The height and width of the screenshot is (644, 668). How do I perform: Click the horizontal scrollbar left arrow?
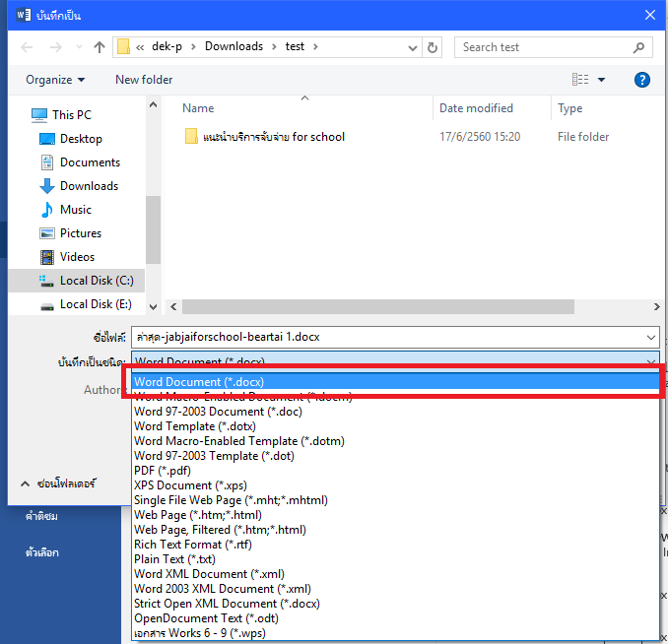[173, 306]
